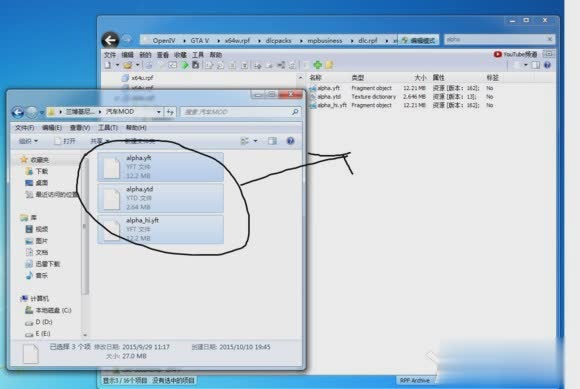
Task: Select the alpha.ytd file in Explorer
Action: (x=161, y=198)
